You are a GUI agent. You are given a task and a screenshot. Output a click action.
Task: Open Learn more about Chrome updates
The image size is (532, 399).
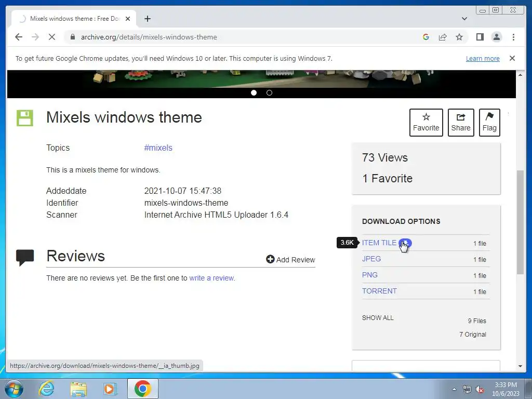[483, 58]
